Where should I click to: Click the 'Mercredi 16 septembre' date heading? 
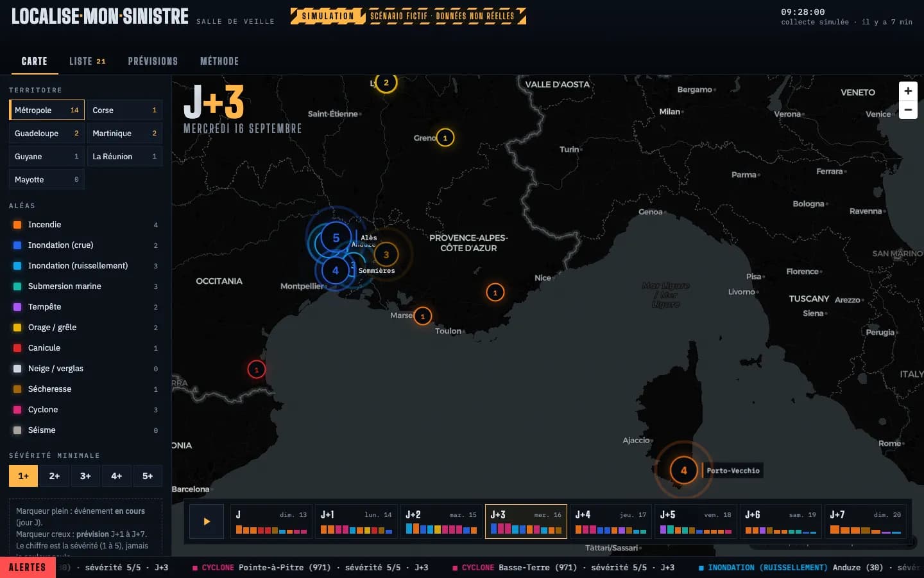pyautogui.click(x=243, y=128)
